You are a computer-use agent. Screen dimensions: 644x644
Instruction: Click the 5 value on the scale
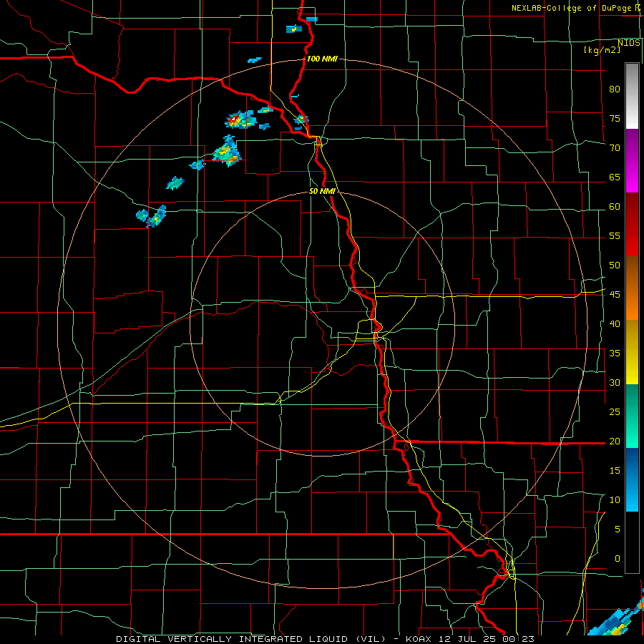(x=618, y=530)
